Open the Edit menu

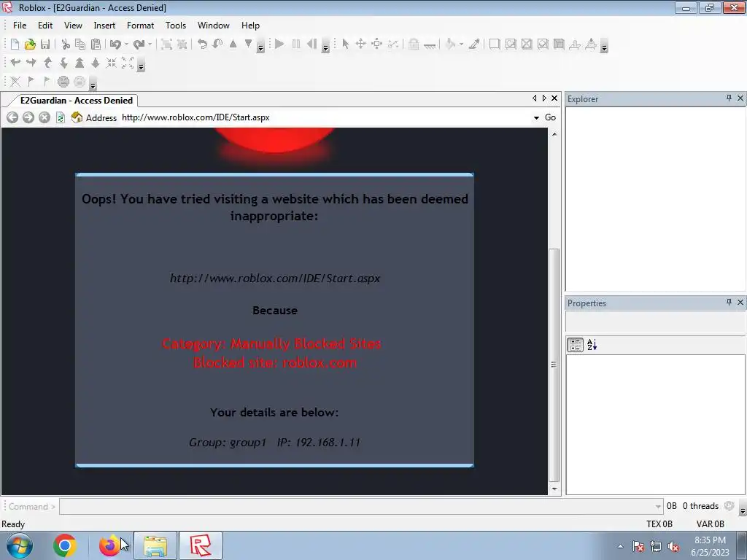(x=45, y=26)
